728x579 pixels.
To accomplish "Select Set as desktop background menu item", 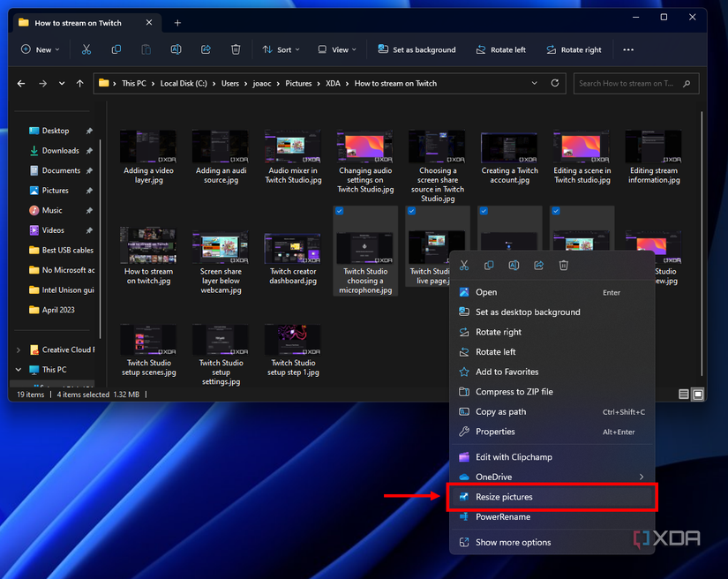I will click(x=552, y=312).
